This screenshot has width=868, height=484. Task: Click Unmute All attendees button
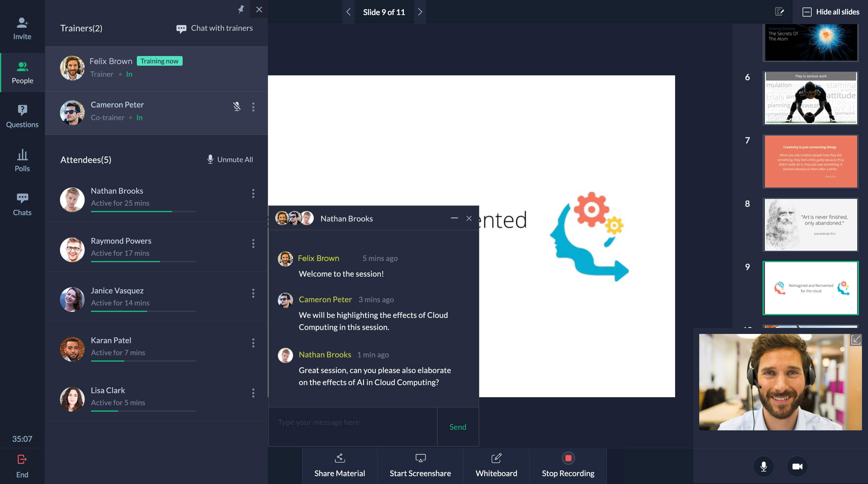[229, 159]
